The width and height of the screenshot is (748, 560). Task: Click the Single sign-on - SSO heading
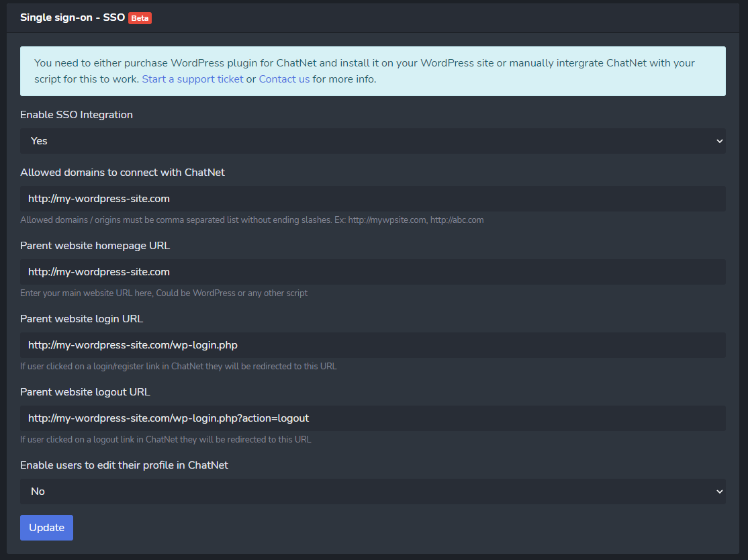(x=72, y=17)
